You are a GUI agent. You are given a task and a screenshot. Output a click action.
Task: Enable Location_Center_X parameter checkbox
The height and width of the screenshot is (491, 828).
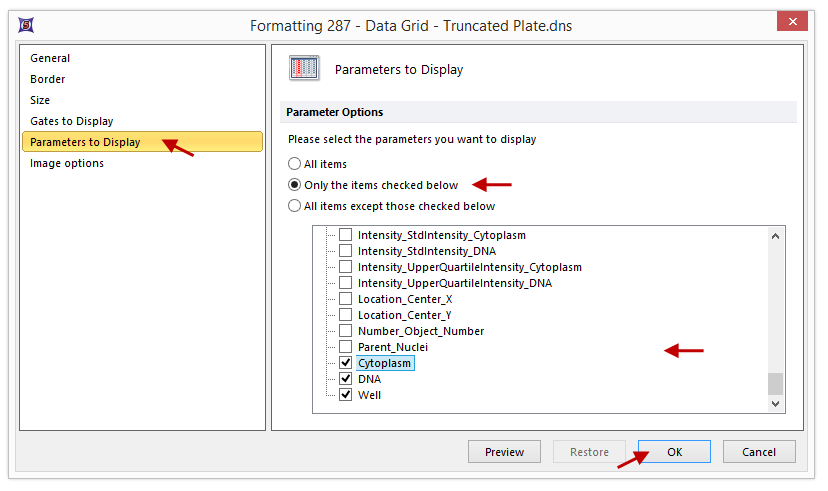coord(345,299)
